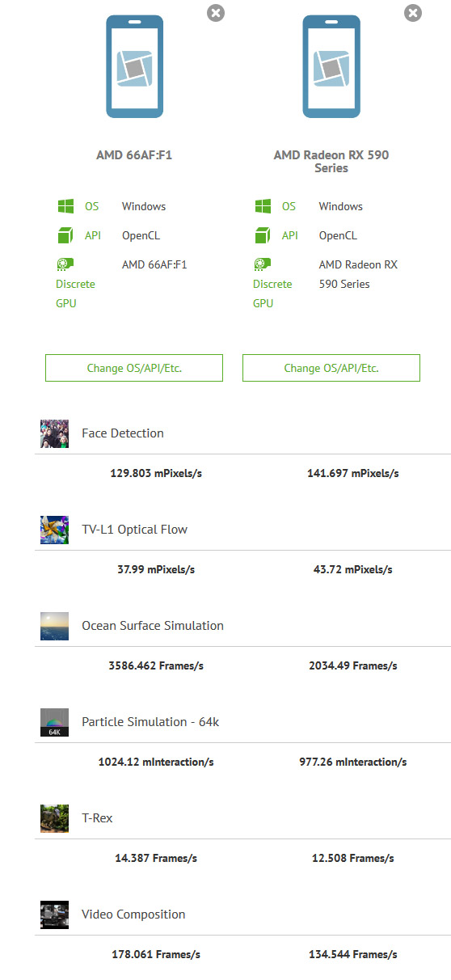Remove the AMD 66AF:F1 device from comparison

pyautogui.click(x=216, y=13)
